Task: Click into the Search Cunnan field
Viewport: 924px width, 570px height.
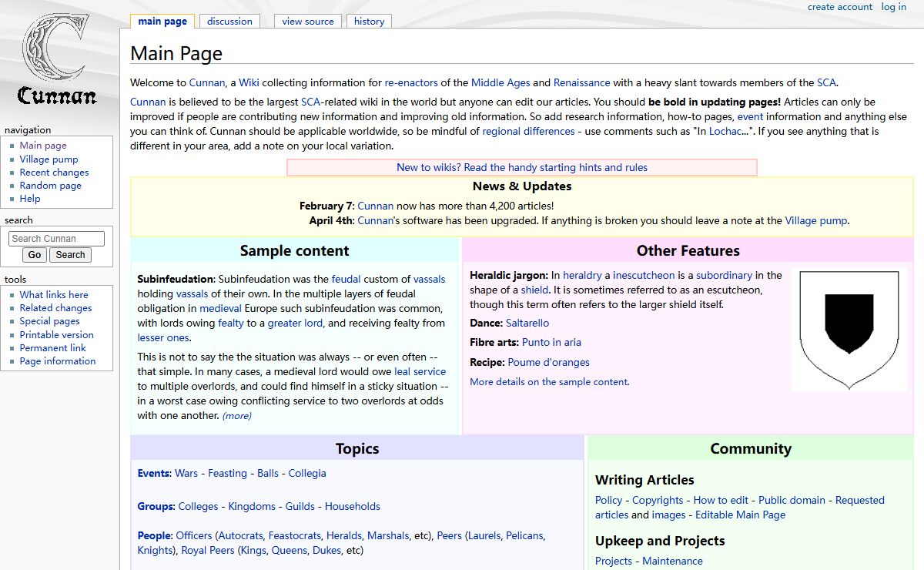Action: (56, 239)
